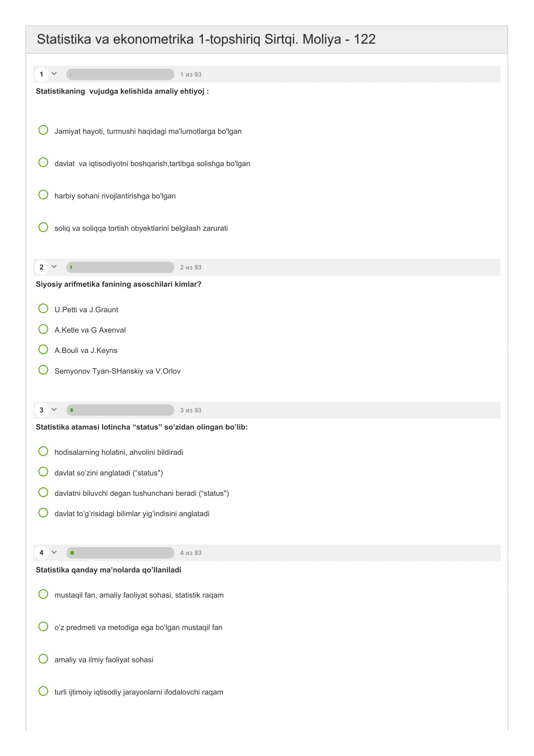Select 'hodisalarning holatini, ahvolini bildiradi'
Image resolution: width=534 pixels, height=756 pixels.
(43, 451)
